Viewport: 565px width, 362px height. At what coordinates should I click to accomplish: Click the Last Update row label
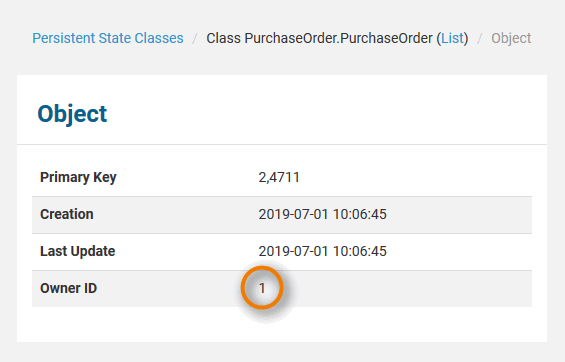coord(77,251)
